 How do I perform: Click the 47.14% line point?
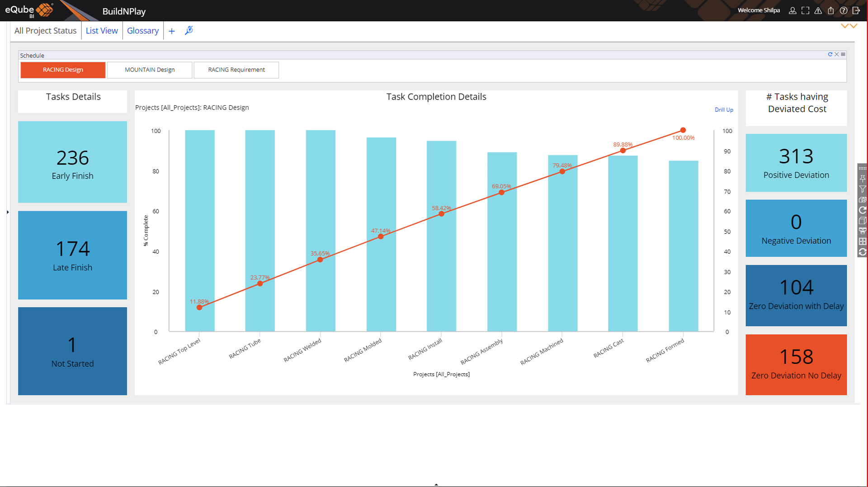pos(381,236)
